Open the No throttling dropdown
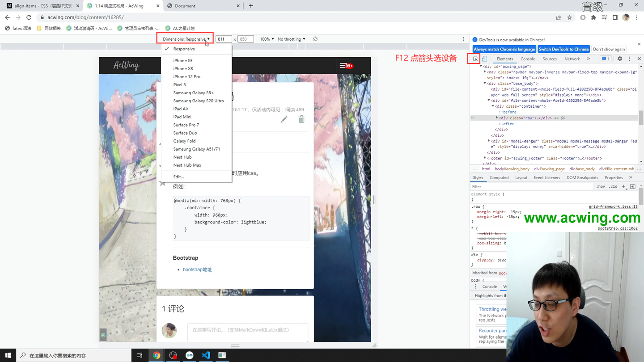 [x=290, y=39]
